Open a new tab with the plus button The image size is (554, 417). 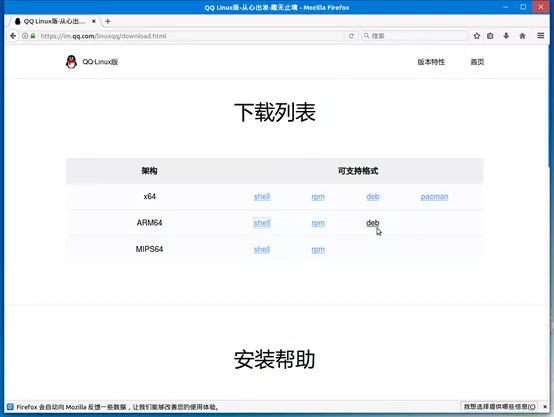point(108,21)
